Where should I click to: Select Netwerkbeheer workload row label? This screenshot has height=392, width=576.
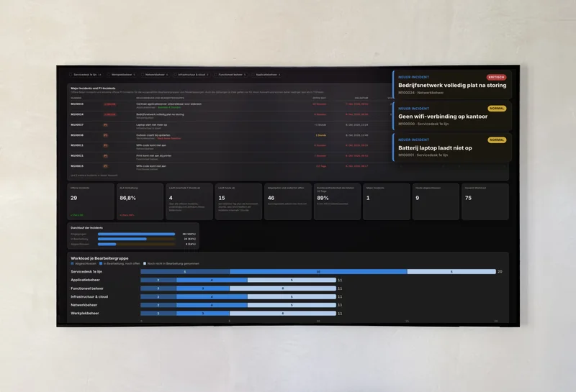tap(84, 305)
